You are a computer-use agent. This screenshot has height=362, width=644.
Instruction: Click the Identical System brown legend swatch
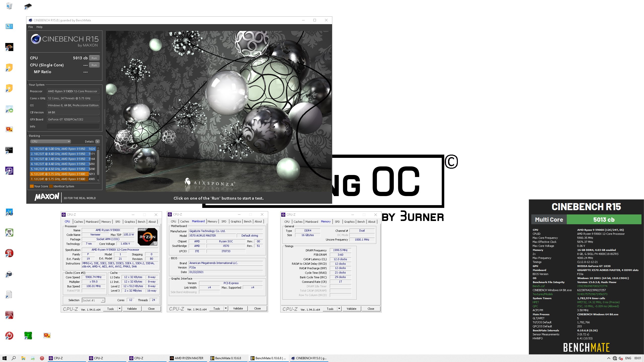point(51,186)
